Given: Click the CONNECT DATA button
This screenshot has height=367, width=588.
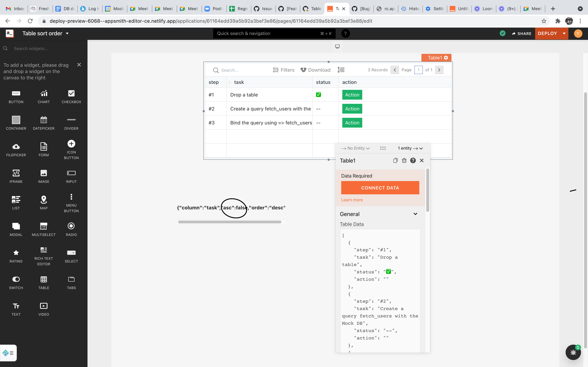Looking at the screenshot, I should (x=380, y=188).
